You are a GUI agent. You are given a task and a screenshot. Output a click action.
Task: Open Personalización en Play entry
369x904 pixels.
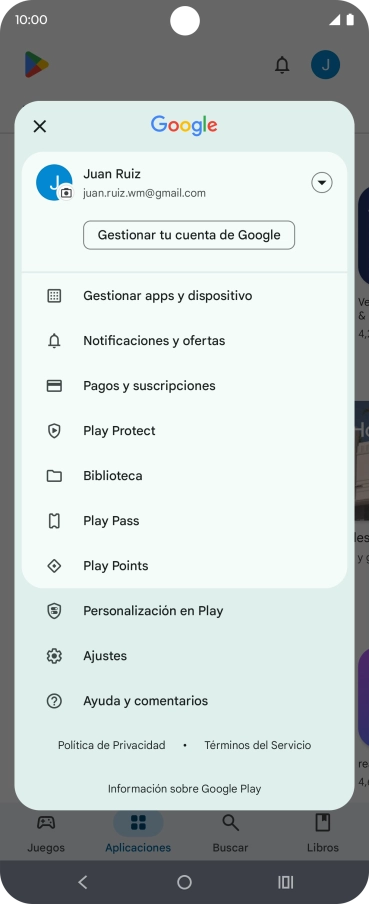184,611
